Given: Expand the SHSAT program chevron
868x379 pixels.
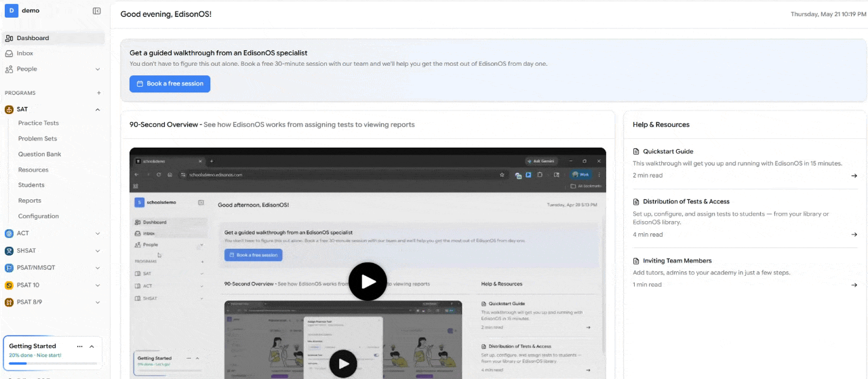Looking at the screenshot, I should point(98,251).
